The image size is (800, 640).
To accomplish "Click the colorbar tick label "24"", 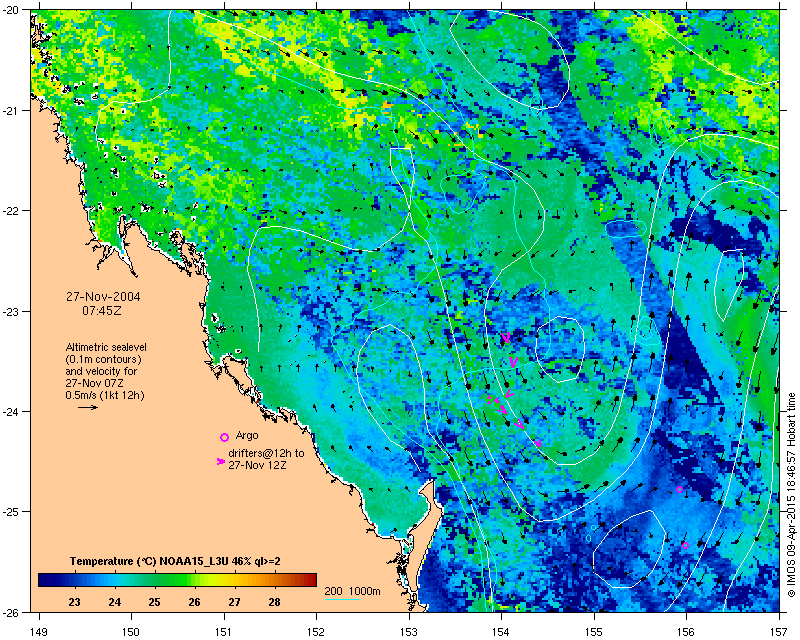I will coord(114,602).
